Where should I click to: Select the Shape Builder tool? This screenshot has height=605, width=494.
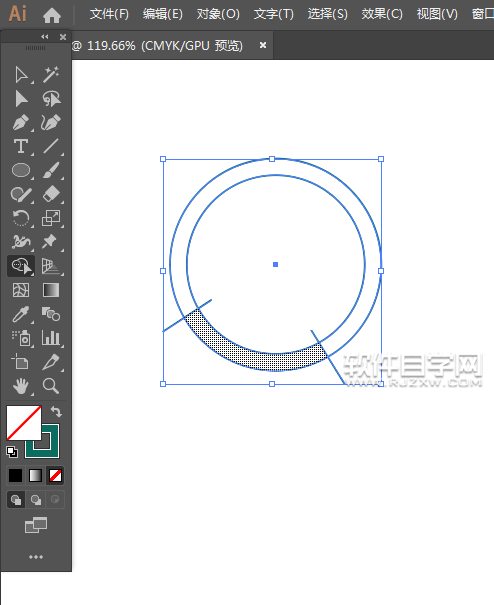(x=21, y=266)
